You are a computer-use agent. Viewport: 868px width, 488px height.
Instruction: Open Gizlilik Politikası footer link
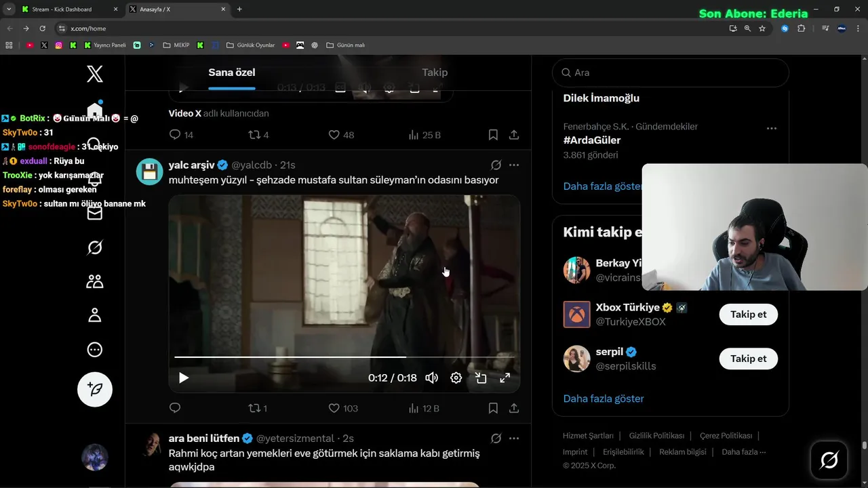pos(656,436)
